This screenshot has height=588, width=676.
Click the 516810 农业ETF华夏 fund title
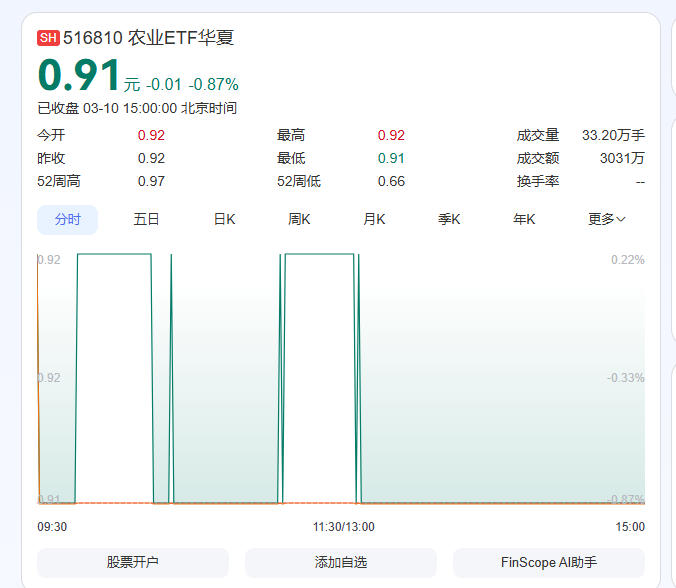148,38
